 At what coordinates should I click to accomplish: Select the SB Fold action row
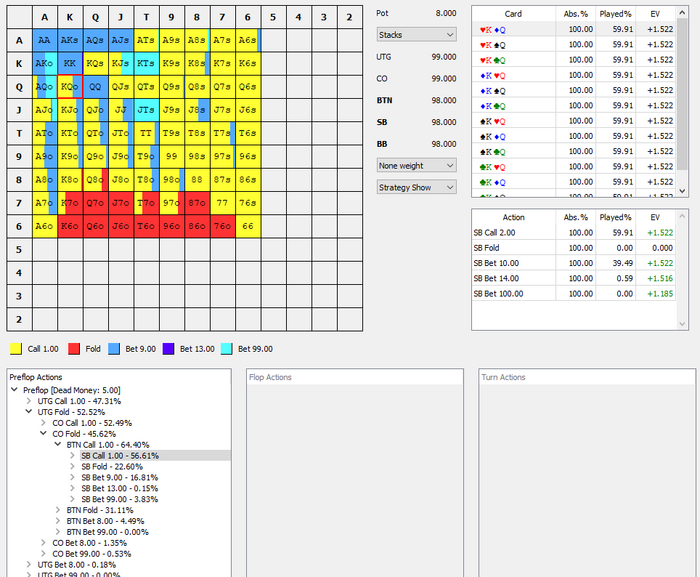574,248
